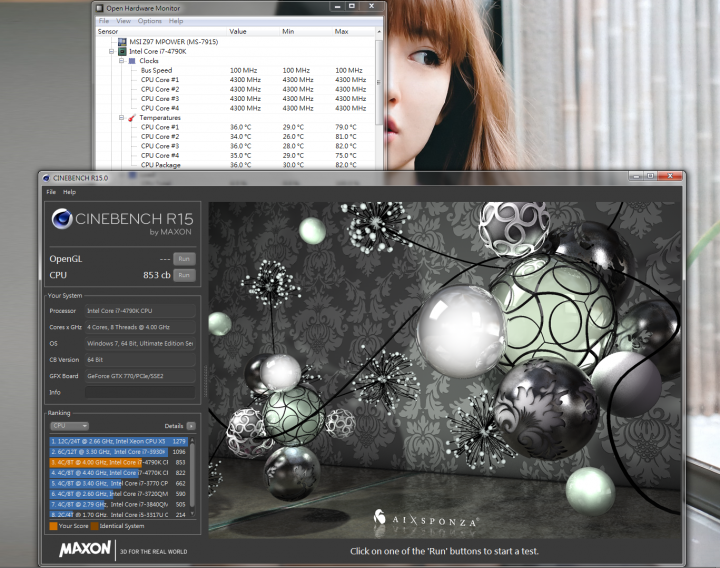Collapse the Clocks tree node
Viewport: 720px width, 568px height.
pos(122,61)
